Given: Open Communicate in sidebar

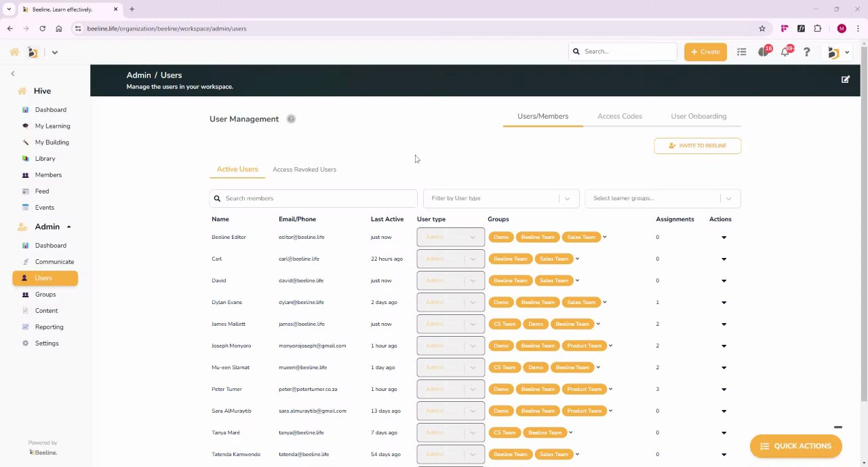Looking at the screenshot, I should (54, 262).
